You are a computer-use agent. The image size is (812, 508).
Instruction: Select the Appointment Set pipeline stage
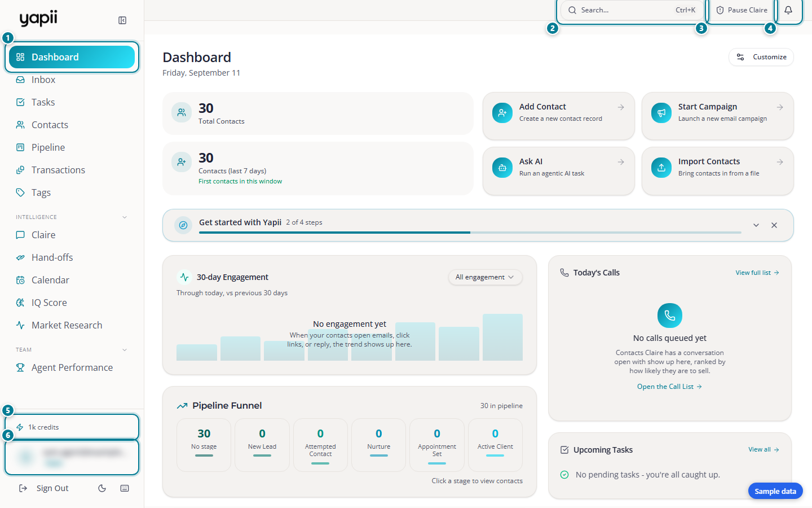click(x=437, y=445)
